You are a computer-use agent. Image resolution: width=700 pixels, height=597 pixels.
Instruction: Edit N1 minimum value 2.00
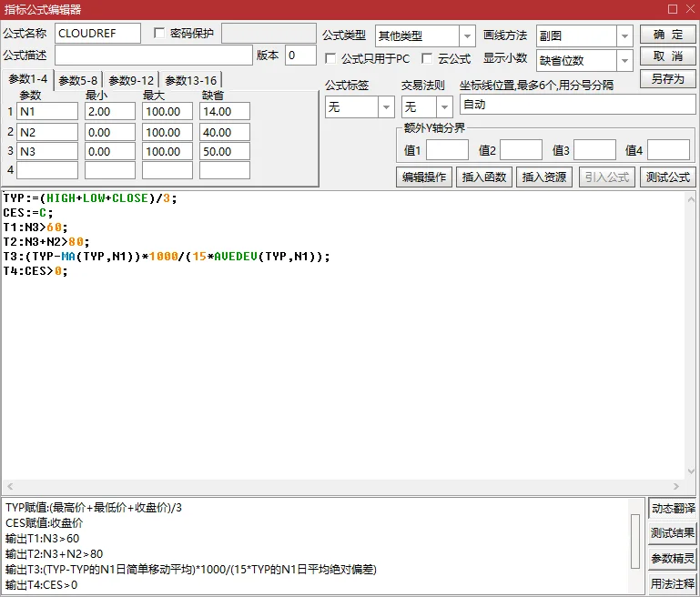coord(110,112)
